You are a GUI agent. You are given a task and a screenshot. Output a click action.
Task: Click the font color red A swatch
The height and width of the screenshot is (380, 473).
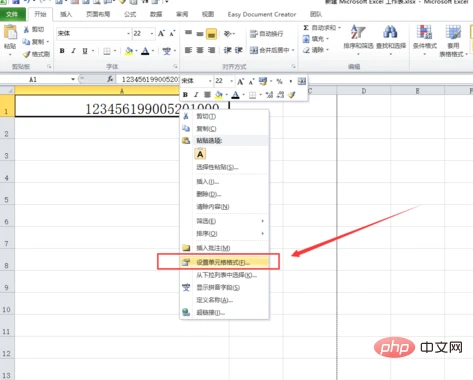[145, 51]
